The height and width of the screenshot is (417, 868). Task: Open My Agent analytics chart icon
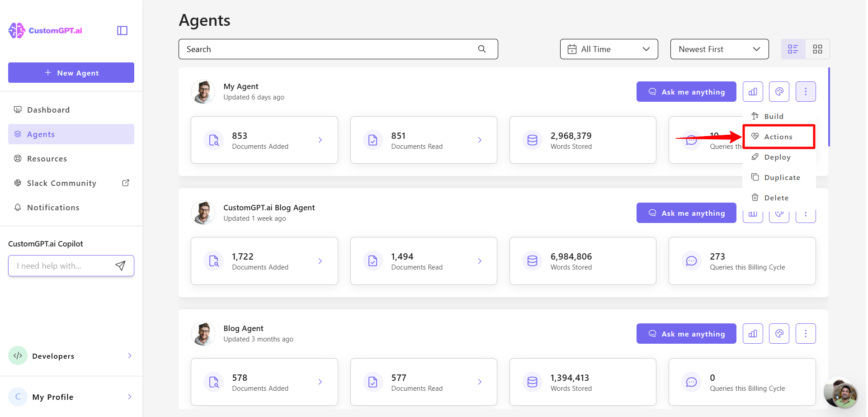point(753,91)
